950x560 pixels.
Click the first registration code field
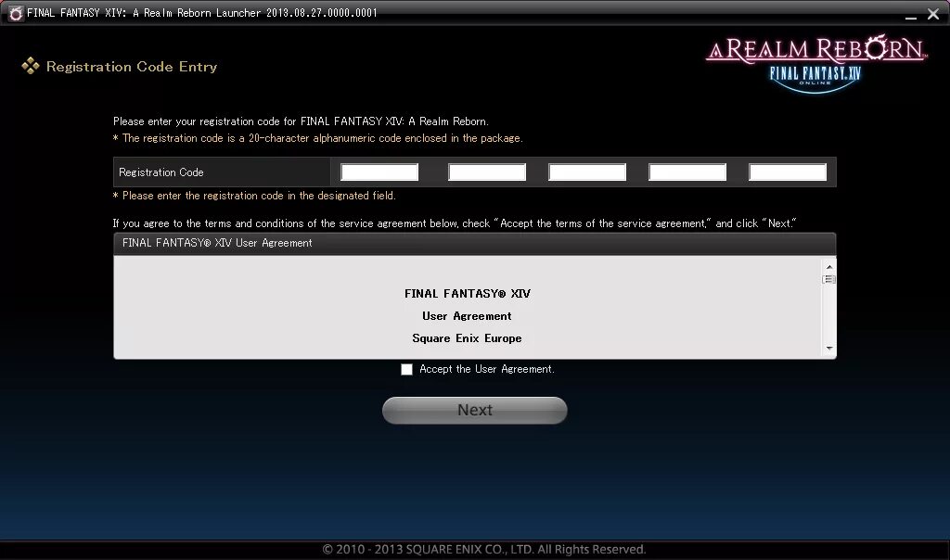pos(379,172)
